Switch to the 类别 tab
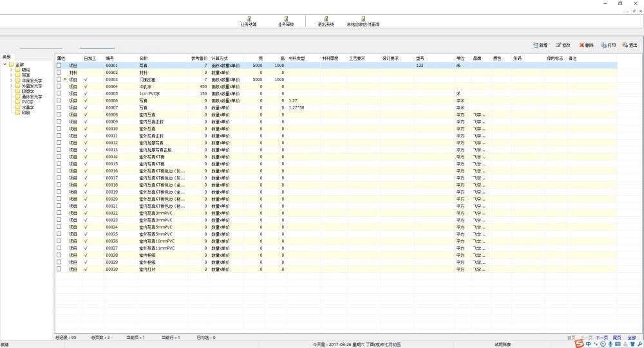This screenshot has height=348, width=644. [6, 57]
